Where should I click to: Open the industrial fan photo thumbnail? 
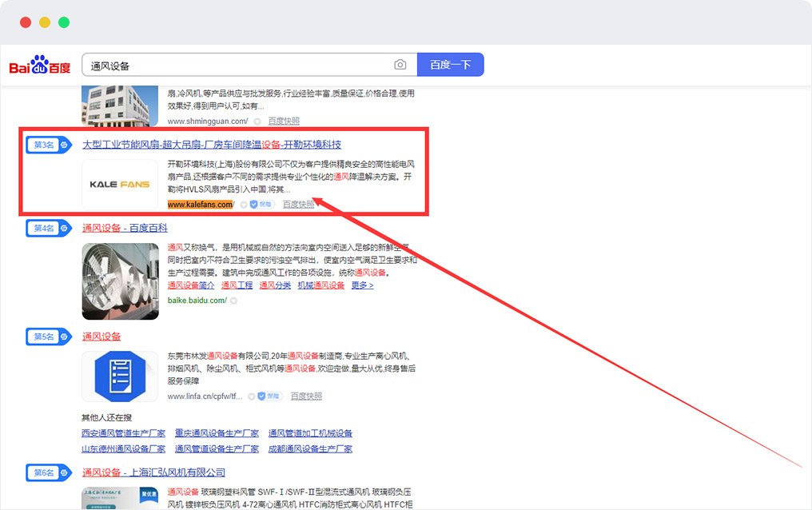point(120,281)
